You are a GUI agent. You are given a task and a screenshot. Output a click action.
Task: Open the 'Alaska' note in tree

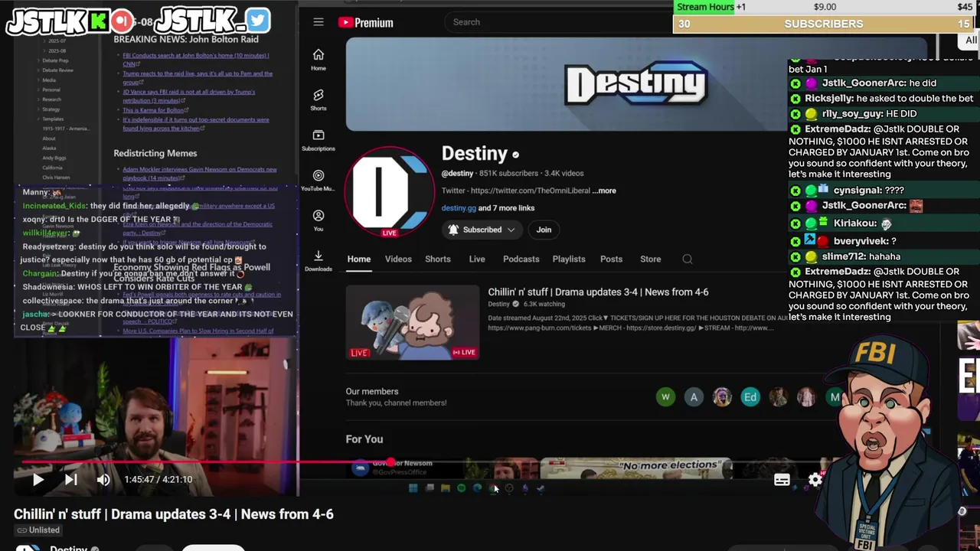tap(50, 148)
